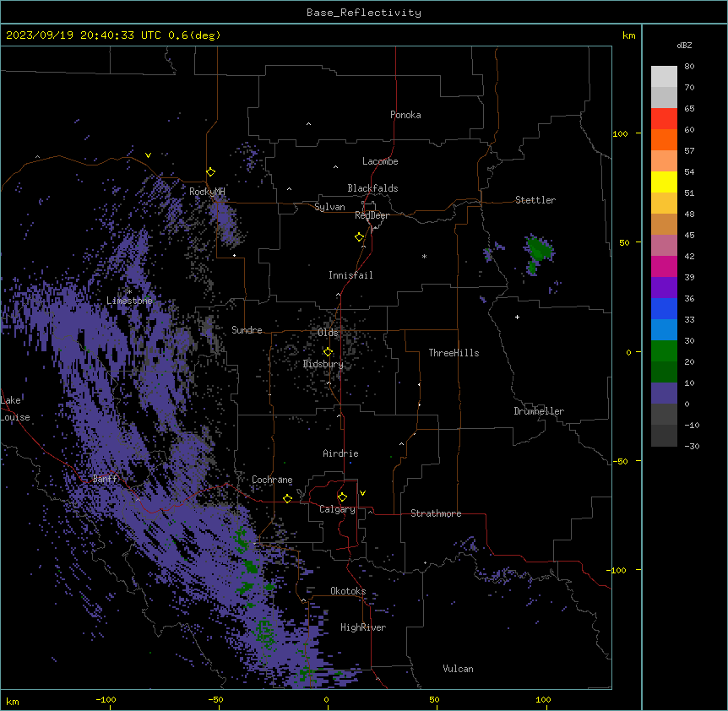Select the light blue 30-33 dBZ legend swatch
Viewport: 728px width, 711px height.
[664, 330]
